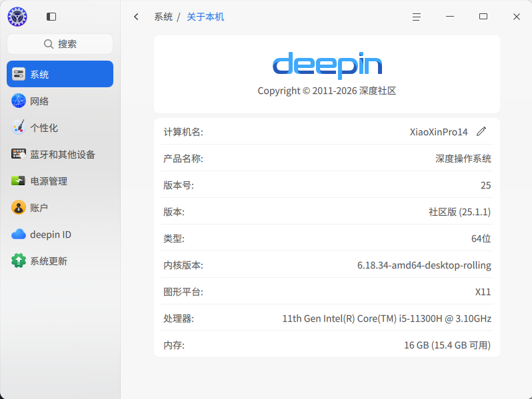532x399 pixels.
Task: Select 系统 in the sidebar
Action: pos(60,74)
